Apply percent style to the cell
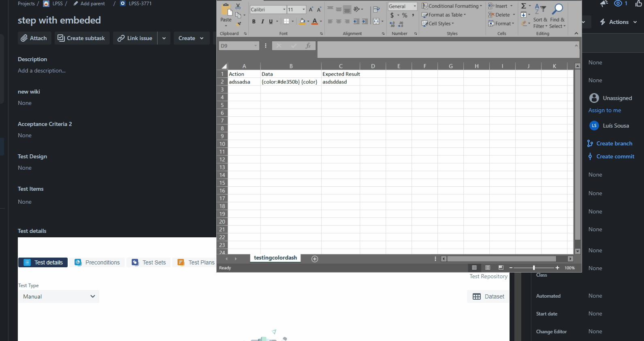644x341 pixels. point(405,15)
